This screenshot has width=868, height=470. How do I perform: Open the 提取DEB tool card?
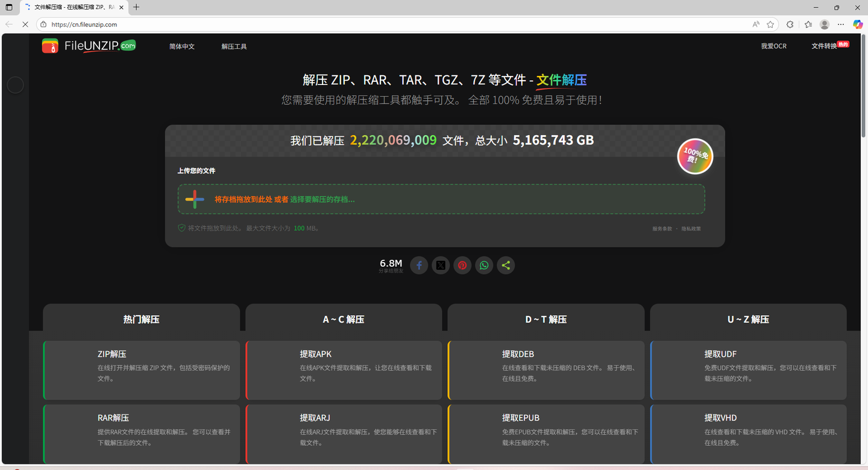[x=546, y=370]
